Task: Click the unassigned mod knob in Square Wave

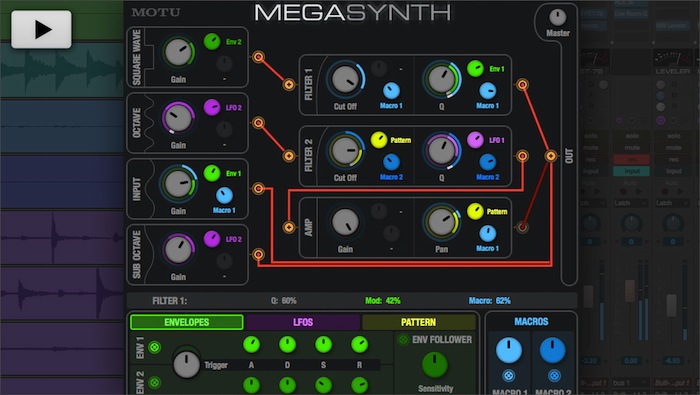Action: coord(224,64)
